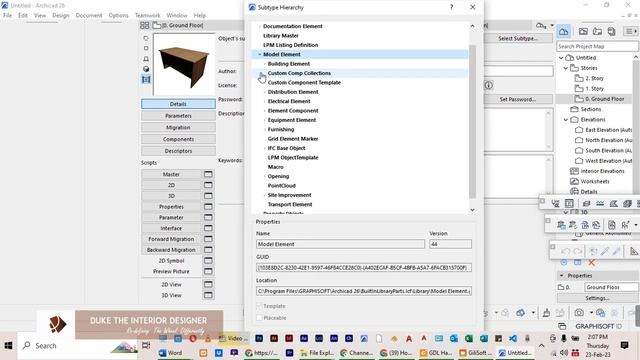Click the taskbar volume speaker icon
Screen dimensions: 640x360
[x=564, y=353]
